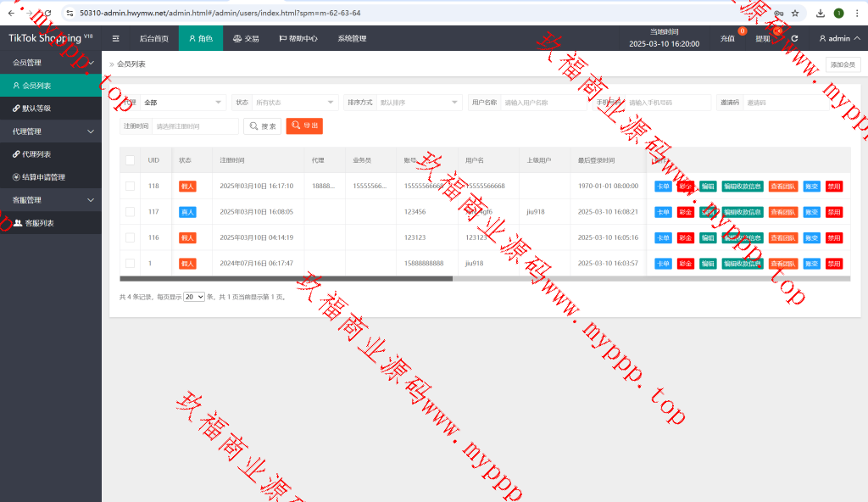Click 禁用 button for UID 1
This screenshot has height=502, width=868.
click(834, 264)
